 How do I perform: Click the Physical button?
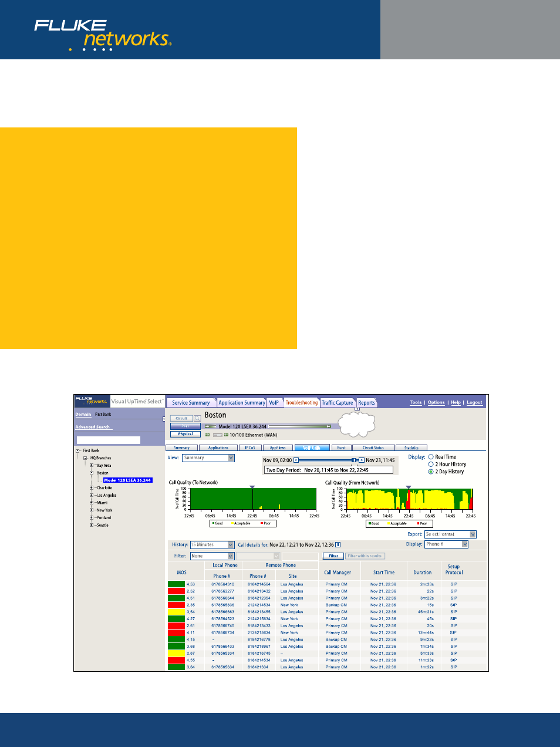185,435
